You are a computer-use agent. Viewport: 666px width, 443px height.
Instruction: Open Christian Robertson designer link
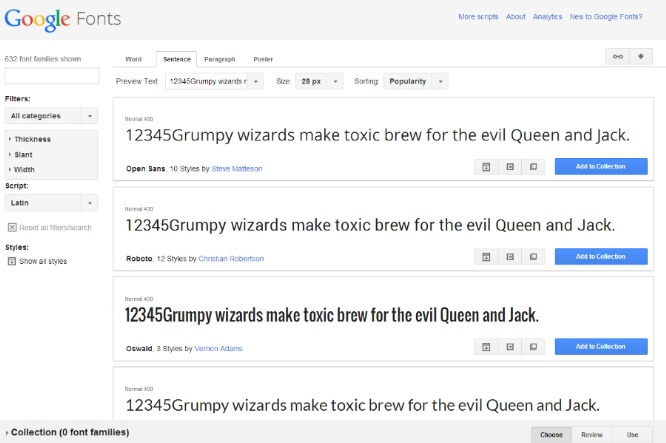coord(231,259)
